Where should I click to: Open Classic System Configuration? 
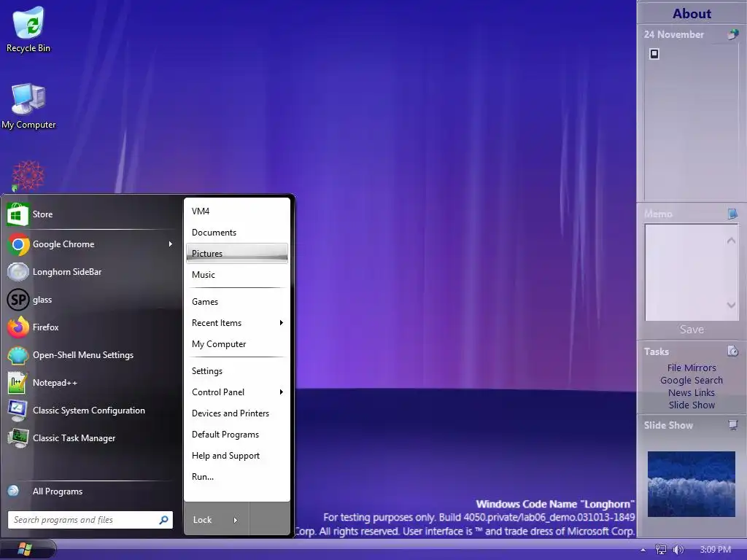pos(91,410)
